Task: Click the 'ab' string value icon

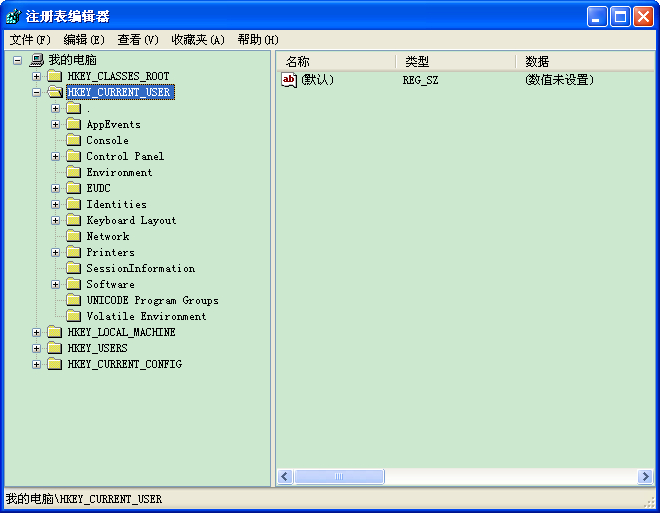Action: click(289, 80)
